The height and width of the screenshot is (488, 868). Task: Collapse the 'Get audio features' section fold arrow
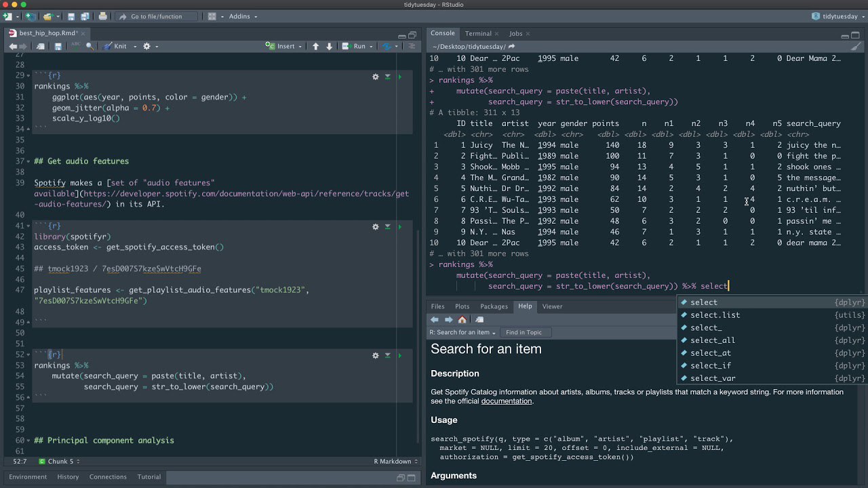(x=28, y=161)
